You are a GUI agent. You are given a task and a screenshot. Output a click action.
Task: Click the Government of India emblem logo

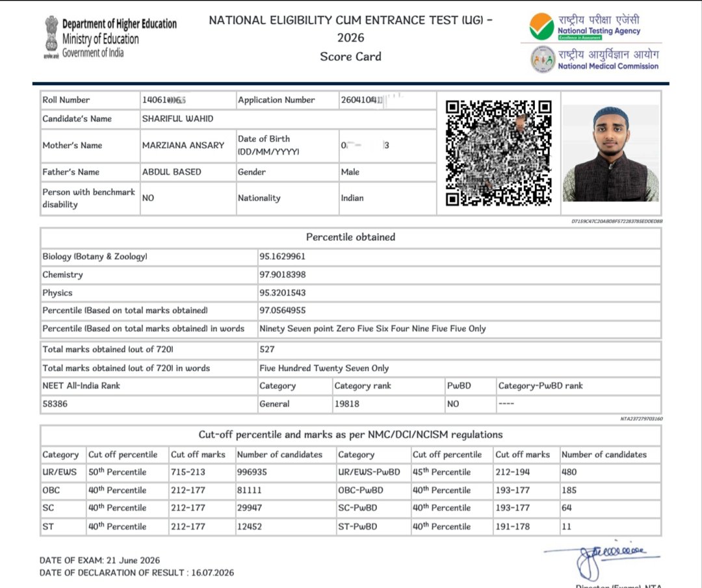click(x=51, y=37)
